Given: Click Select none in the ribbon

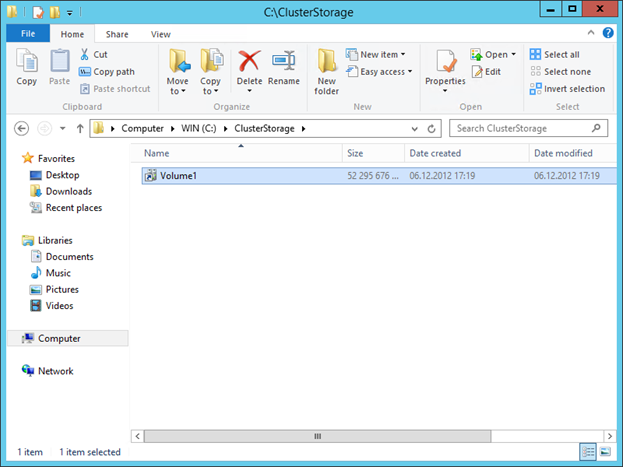Looking at the screenshot, I should (561, 72).
